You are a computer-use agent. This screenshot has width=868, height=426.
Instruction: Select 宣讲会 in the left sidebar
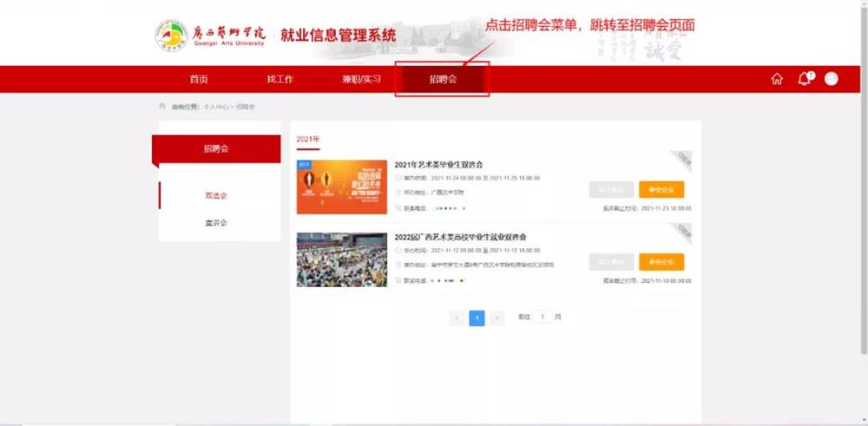pyautogui.click(x=215, y=223)
